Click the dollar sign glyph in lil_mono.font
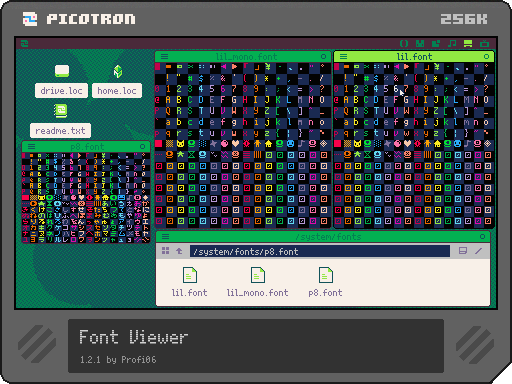The image size is (512, 384). point(201,78)
